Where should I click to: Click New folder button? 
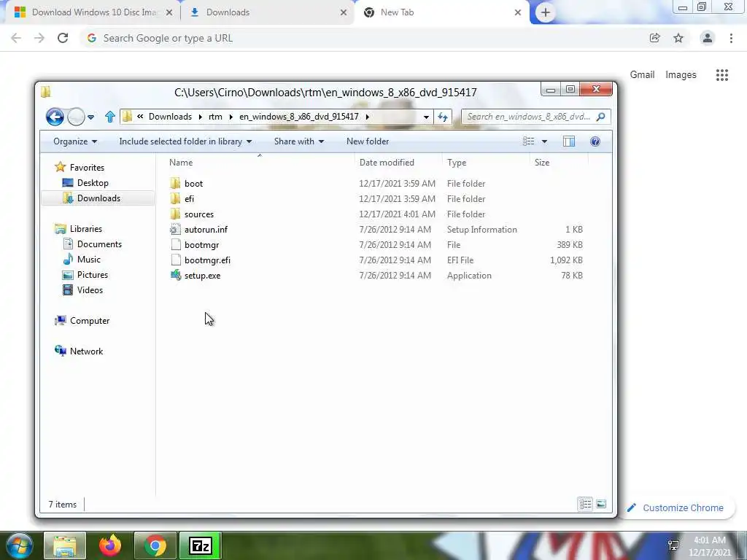[x=368, y=141]
